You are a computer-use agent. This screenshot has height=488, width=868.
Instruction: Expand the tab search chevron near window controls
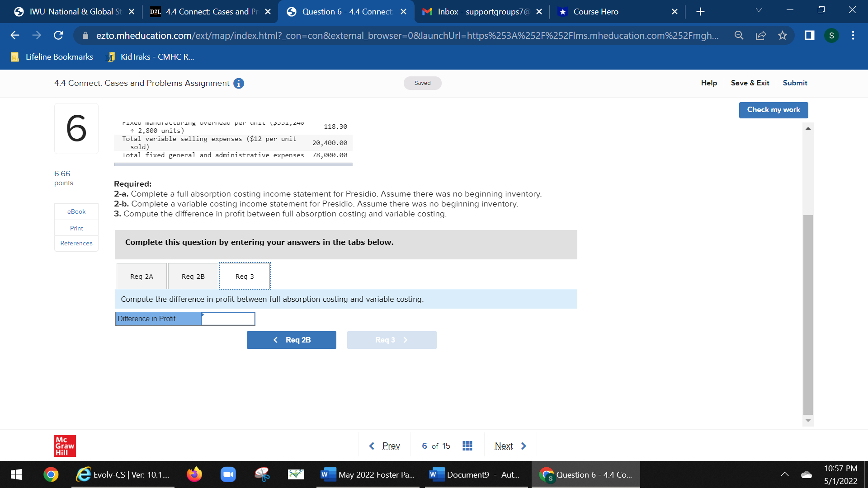759,9
